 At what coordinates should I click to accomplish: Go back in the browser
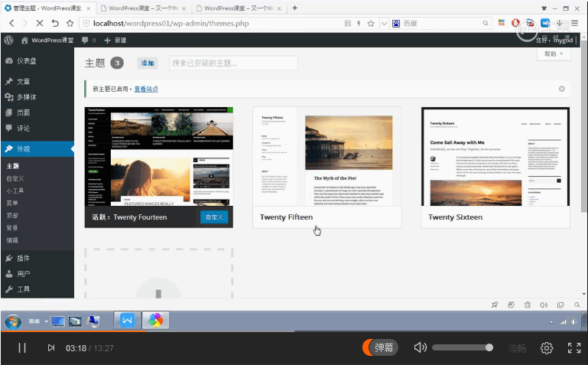pos(11,23)
